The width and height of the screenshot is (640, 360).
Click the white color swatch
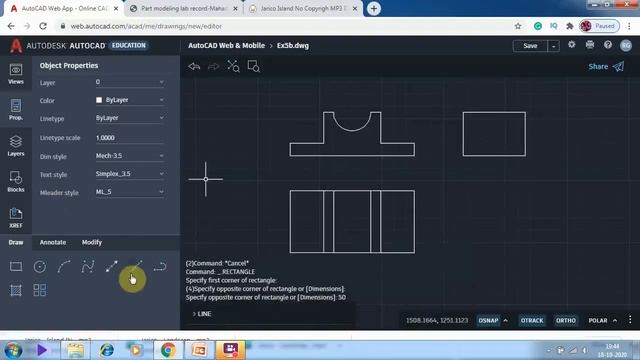tap(99, 100)
